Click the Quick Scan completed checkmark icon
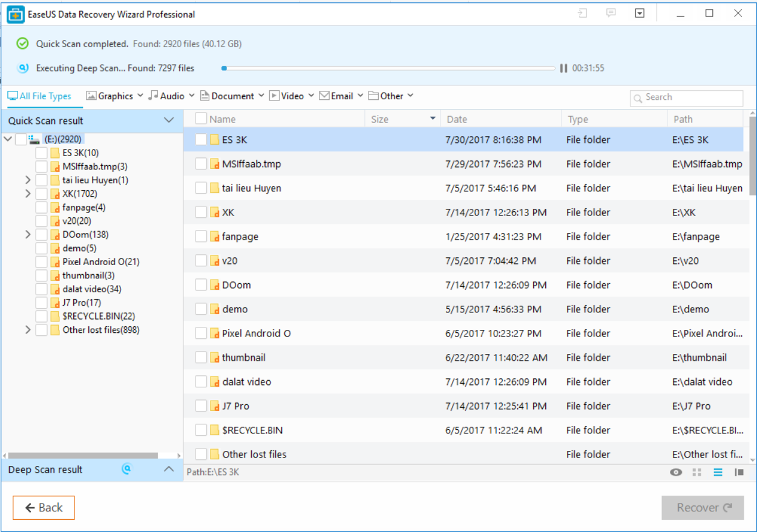The height and width of the screenshot is (532, 757). pyautogui.click(x=22, y=44)
